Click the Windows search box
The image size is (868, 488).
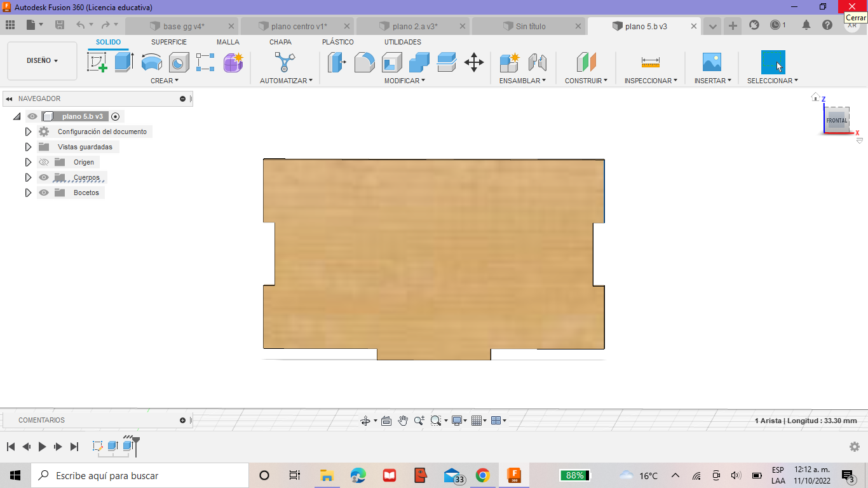coord(139,475)
